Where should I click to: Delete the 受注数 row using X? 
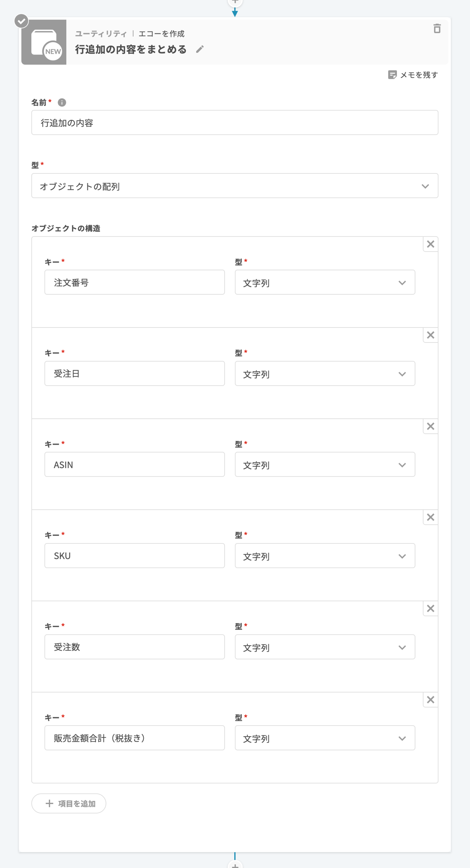click(x=430, y=609)
